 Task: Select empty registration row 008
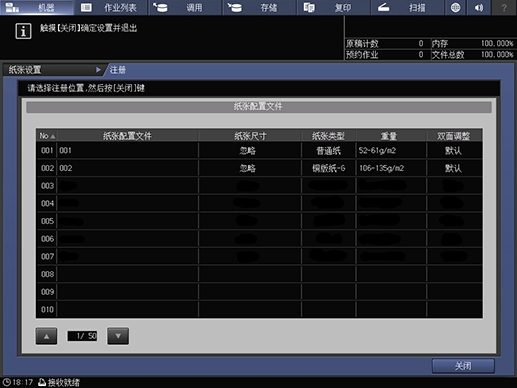(x=259, y=274)
